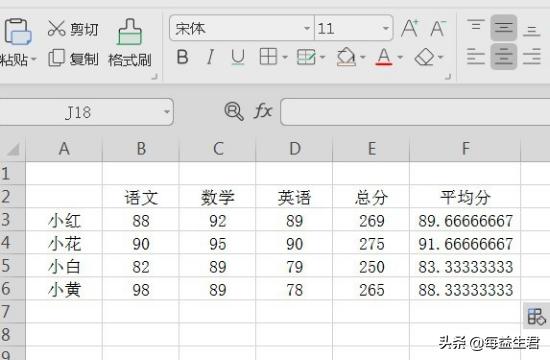Increase font size with larger A icon
This screenshot has width=550, height=360.
(410, 28)
